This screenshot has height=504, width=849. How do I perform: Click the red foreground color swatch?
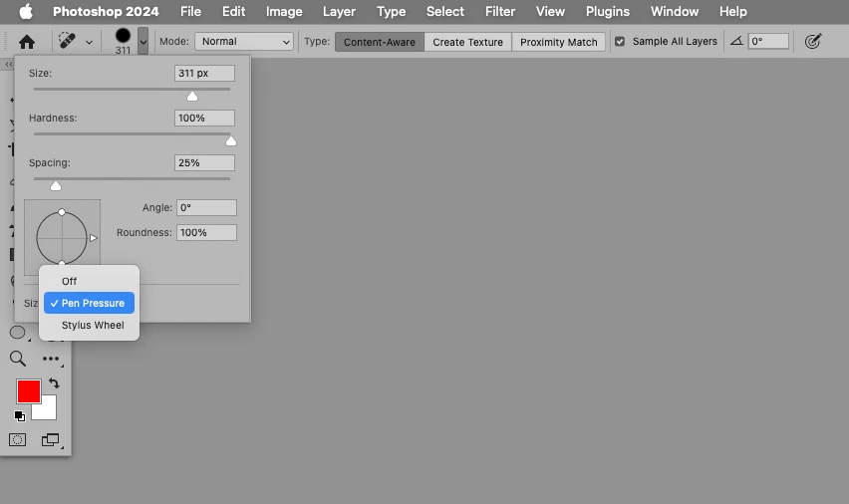[29, 390]
